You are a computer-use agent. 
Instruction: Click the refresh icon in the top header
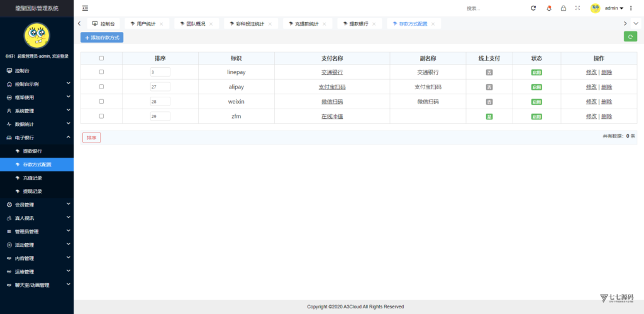[533, 8]
